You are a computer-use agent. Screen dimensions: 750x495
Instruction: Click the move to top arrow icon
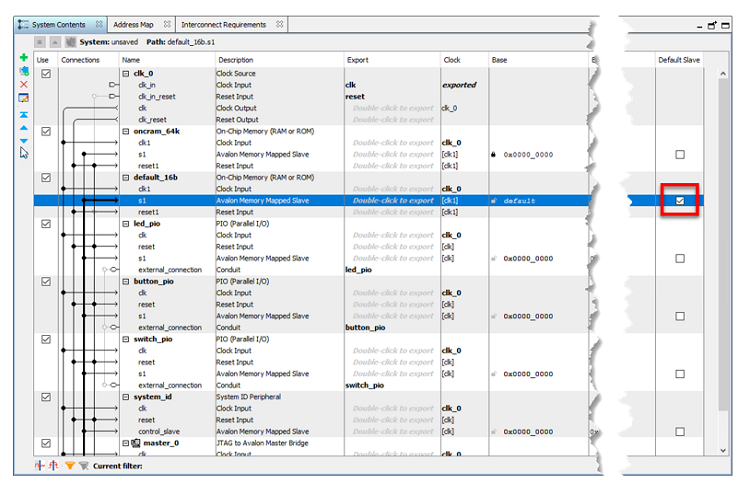(x=23, y=115)
